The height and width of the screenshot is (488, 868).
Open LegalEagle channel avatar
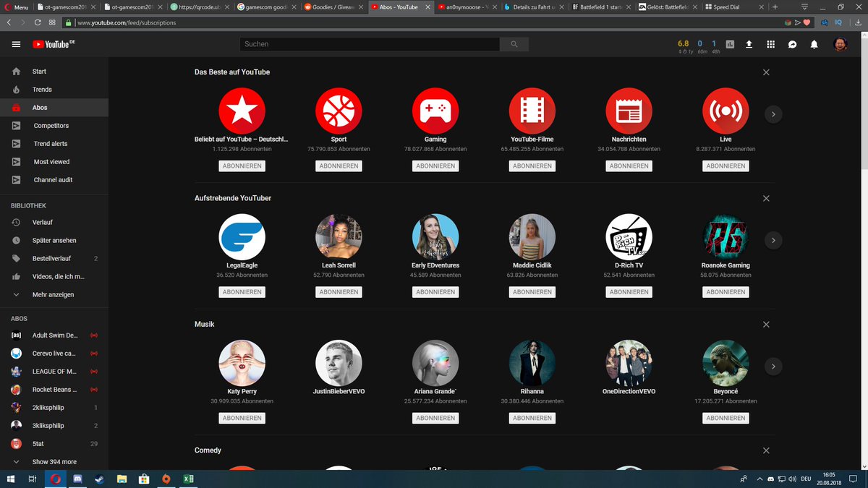tap(242, 237)
